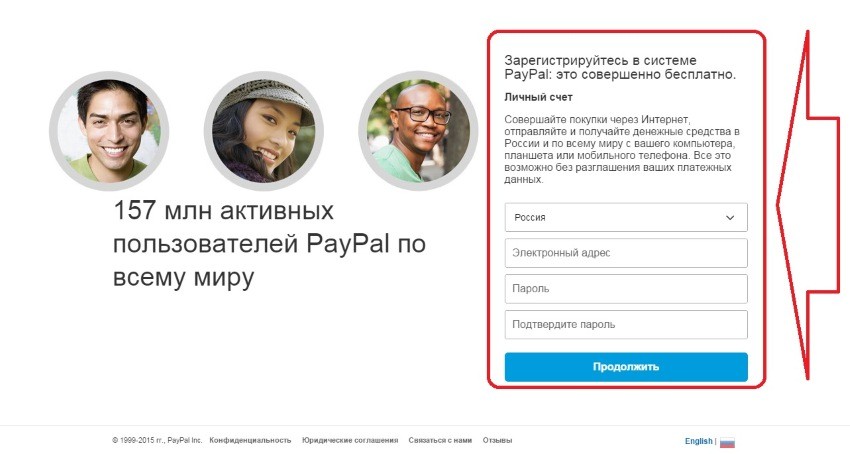
Task: Click the Russian flag icon in footer
Action: 727,442
